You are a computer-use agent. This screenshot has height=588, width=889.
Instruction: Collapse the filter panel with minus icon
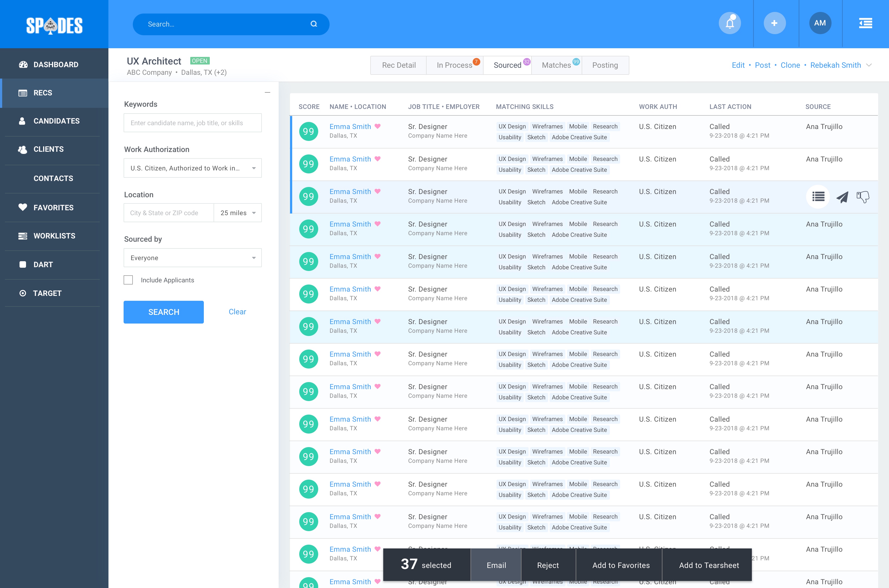268,93
